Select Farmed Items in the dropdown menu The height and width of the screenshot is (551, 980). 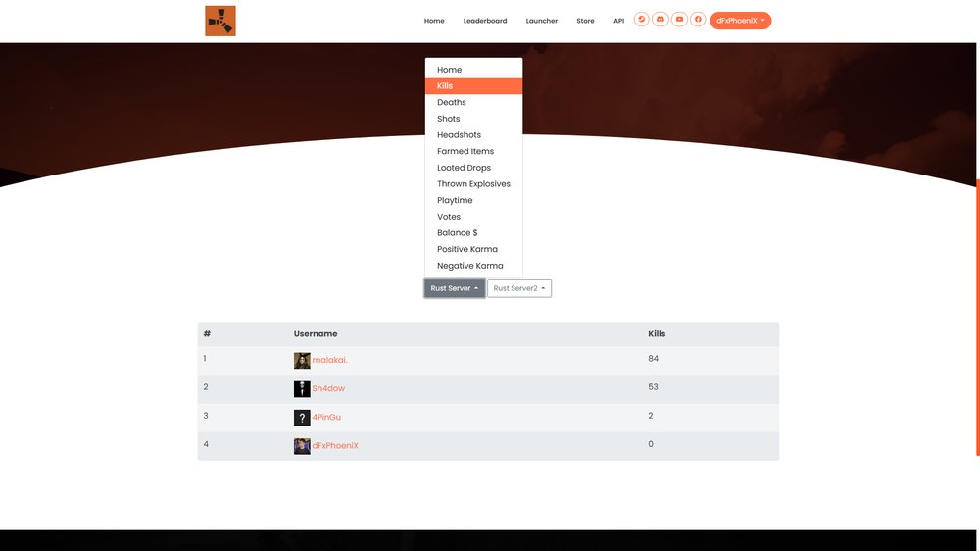coord(473,151)
